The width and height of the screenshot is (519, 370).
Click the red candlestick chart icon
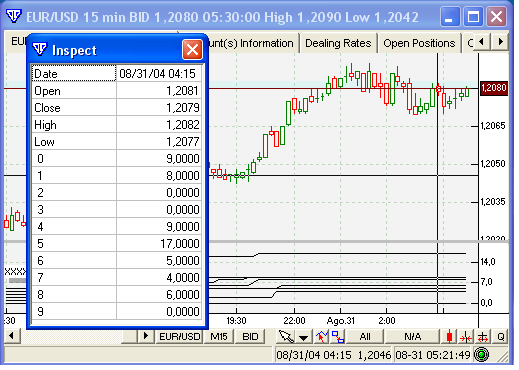tap(449, 337)
